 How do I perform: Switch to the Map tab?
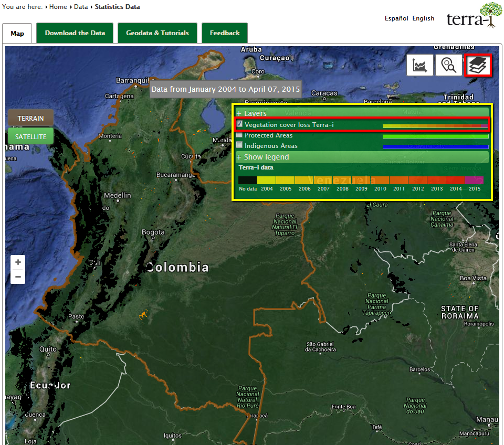[17, 34]
